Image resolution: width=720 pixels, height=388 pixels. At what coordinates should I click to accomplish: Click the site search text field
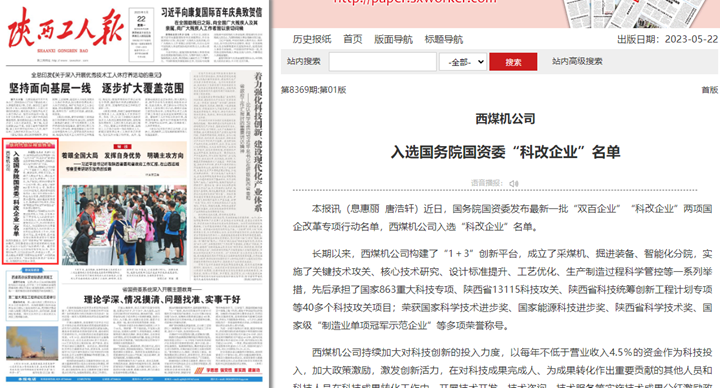(382, 62)
